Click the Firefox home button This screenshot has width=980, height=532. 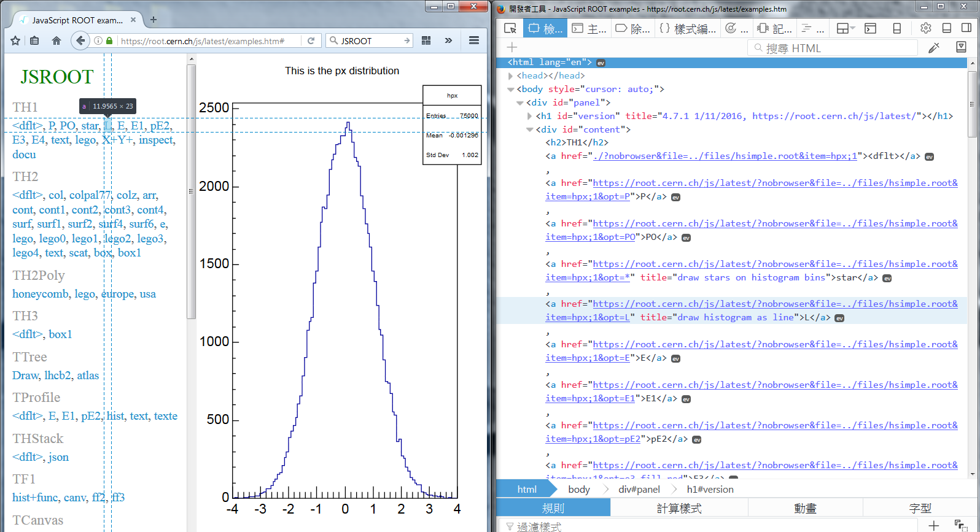pos(56,40)
